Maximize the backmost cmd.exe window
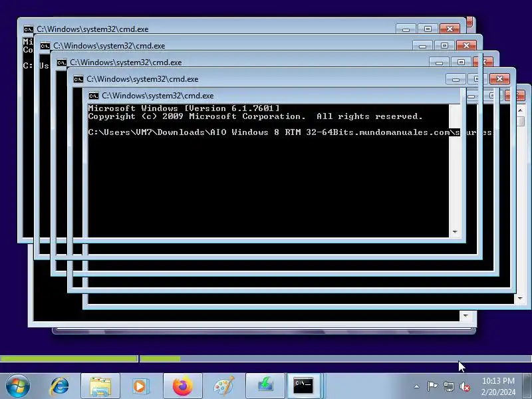This screenshot has width=532, height=399. pyautogui.click(x=428, y=29)
